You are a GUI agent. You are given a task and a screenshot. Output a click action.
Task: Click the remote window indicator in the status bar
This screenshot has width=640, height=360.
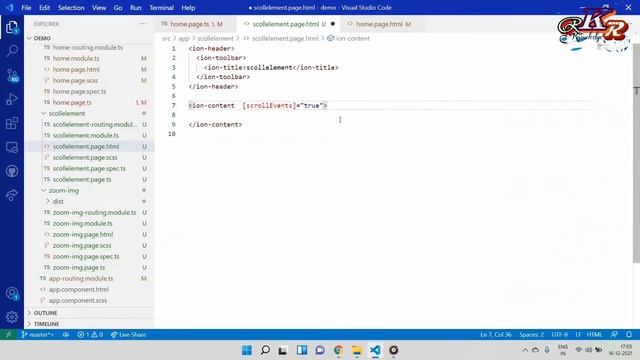coord(8,334)
